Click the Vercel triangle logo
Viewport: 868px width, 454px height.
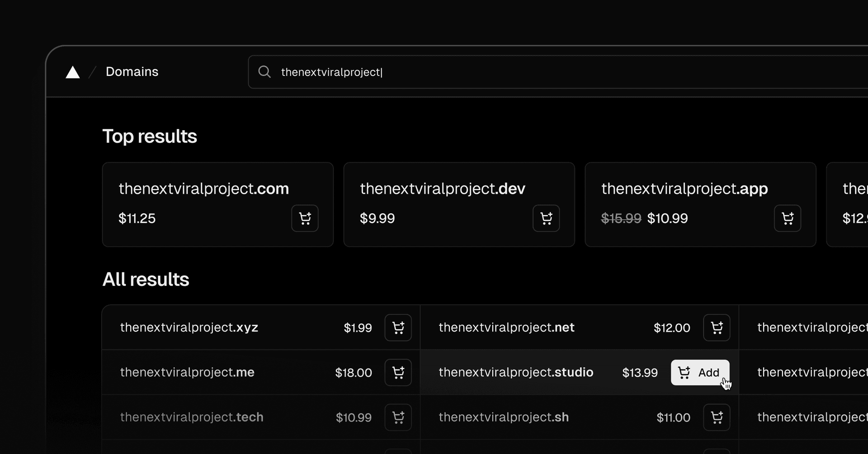click(73, 72)
